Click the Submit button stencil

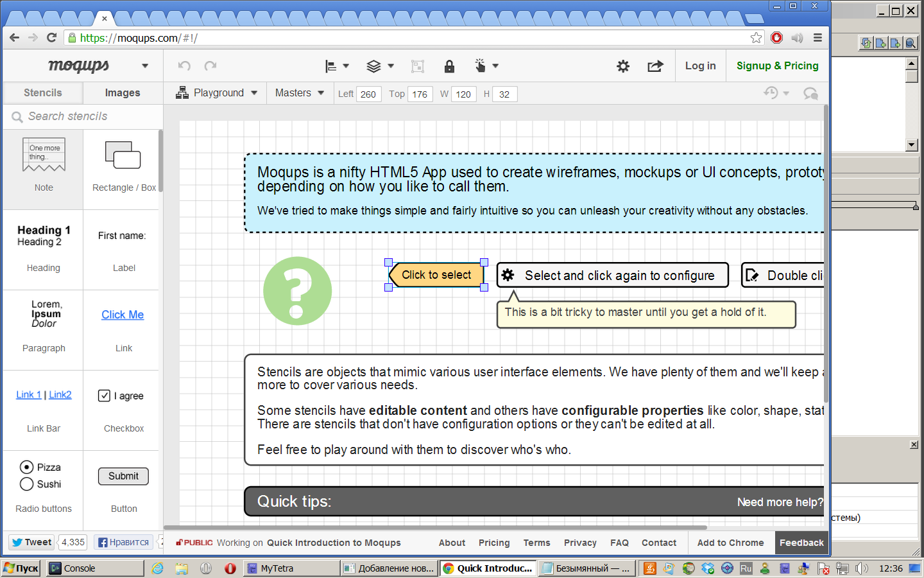click(x=123, y=476)
